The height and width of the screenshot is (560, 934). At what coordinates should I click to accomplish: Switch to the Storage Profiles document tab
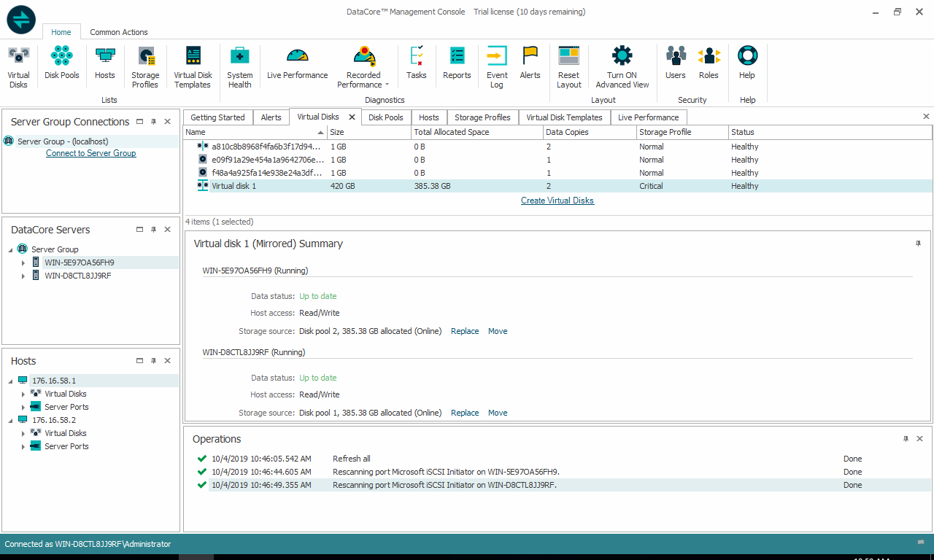click(482, 117)
